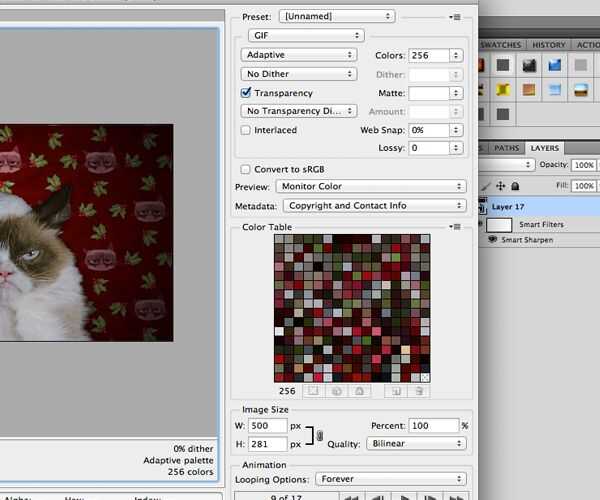600x500 pixels.
Task: Switch to the Actions tab in Photoshop
Action: tap(587, 45)
